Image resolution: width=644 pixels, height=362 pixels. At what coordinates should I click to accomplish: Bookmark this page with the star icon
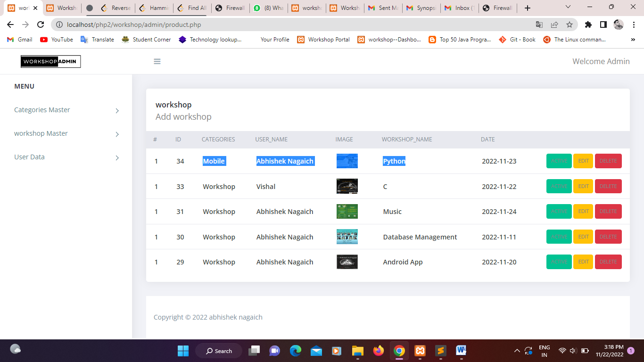570,25
